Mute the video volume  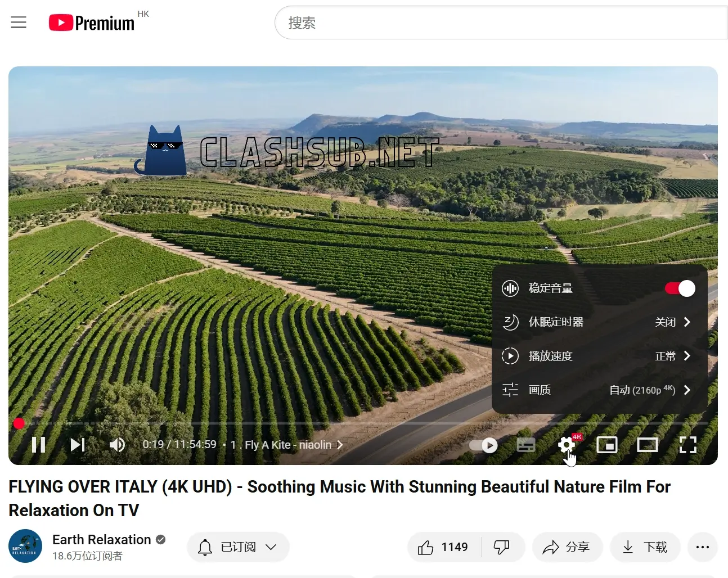(x=117, y=445)
